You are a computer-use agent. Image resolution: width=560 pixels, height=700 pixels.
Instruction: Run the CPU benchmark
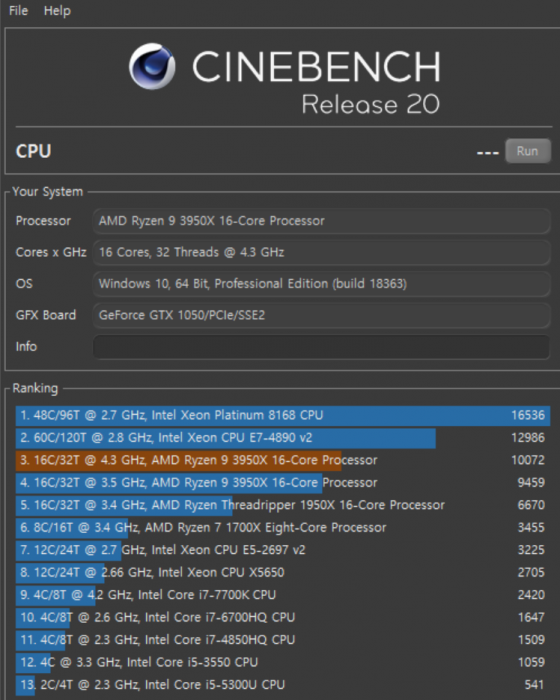527,151
